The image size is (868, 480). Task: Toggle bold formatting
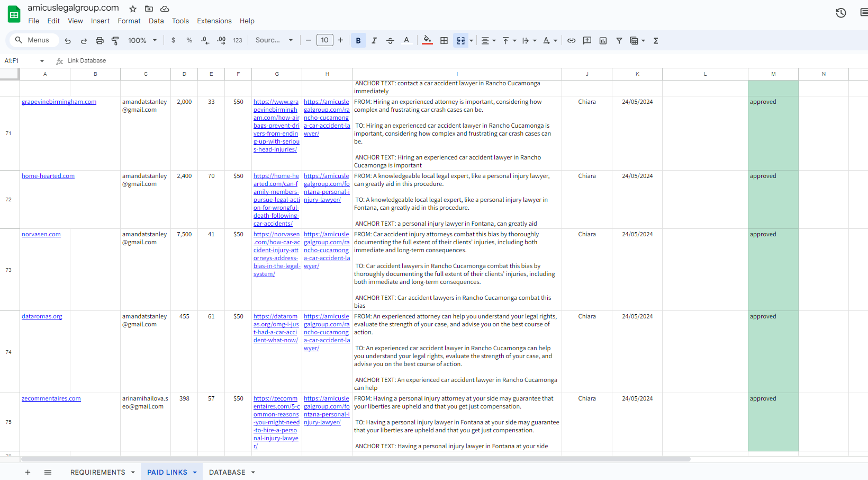(358, 41)
